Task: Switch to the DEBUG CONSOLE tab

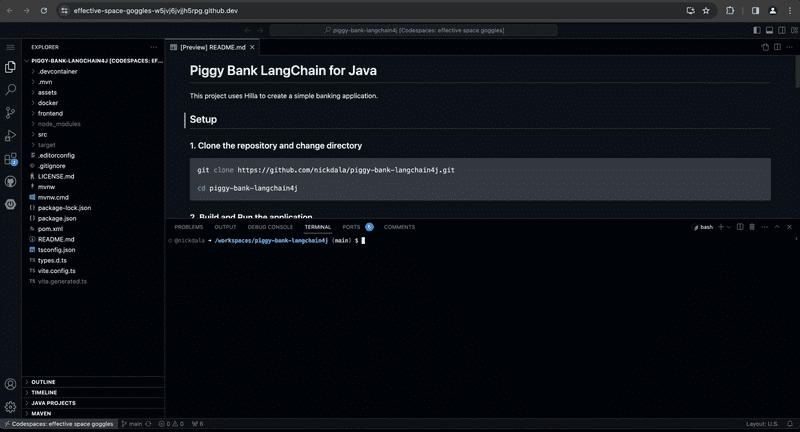Action: [270, 227]
